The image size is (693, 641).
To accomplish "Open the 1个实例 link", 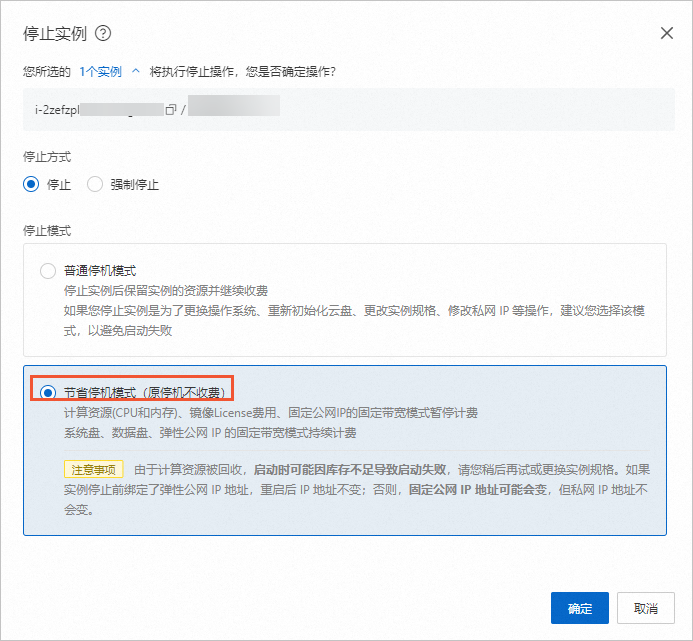I will coord(100,72).
